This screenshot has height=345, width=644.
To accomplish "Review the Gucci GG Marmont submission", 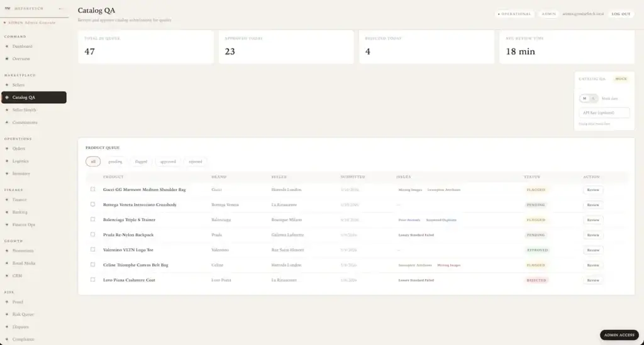I will pyautogui.click(x=593, y=190).
